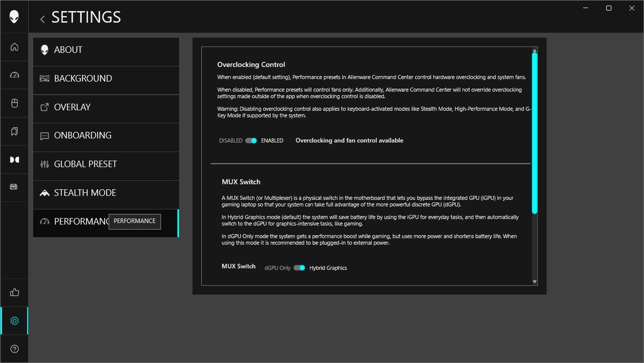
Task: Open the performance gauge sidebar icon
Action: (x=14, y=75)
